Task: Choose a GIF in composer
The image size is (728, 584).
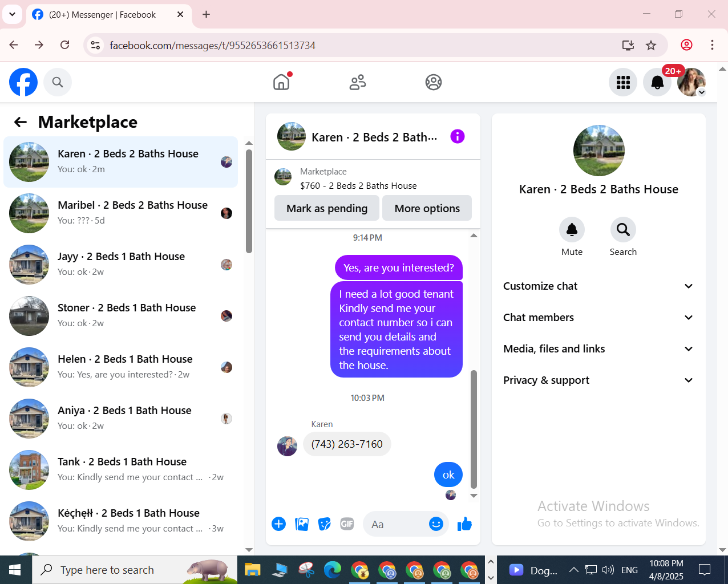Action: pyautogui.click(x=347, y=524)
